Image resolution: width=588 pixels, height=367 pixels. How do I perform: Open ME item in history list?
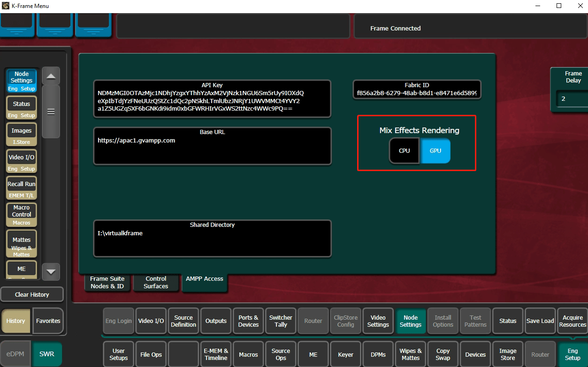[22, 270]
